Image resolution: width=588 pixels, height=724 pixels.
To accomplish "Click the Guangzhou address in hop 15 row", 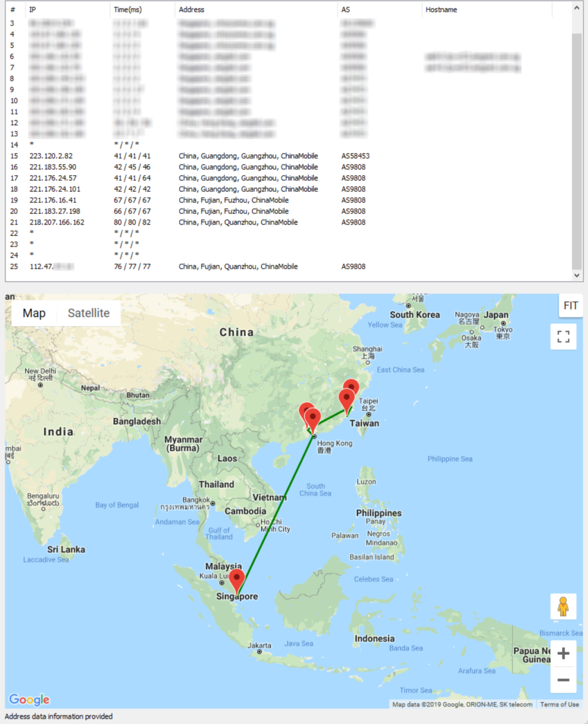I will click(x=248, y=156).
